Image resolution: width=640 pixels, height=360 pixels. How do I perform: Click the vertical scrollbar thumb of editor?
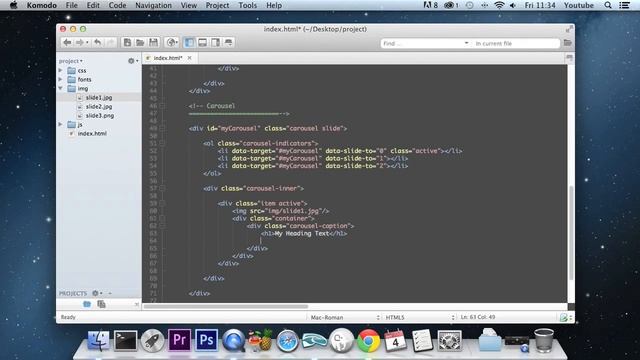[x=571, y=233]
